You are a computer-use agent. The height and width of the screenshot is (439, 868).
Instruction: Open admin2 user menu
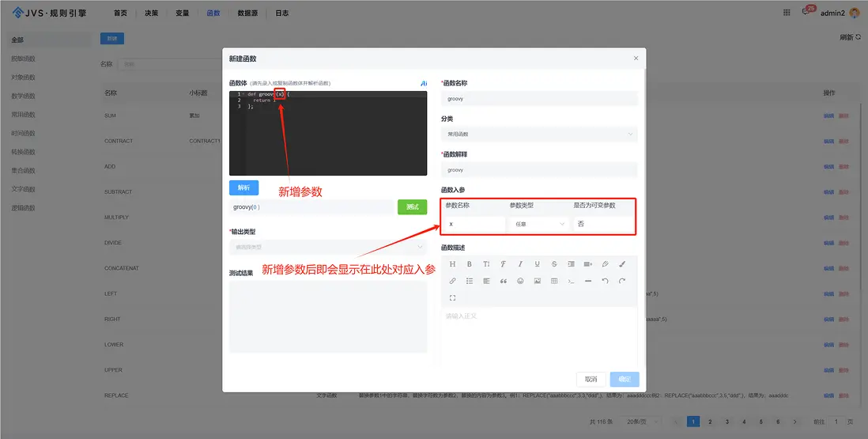(840, 13)
